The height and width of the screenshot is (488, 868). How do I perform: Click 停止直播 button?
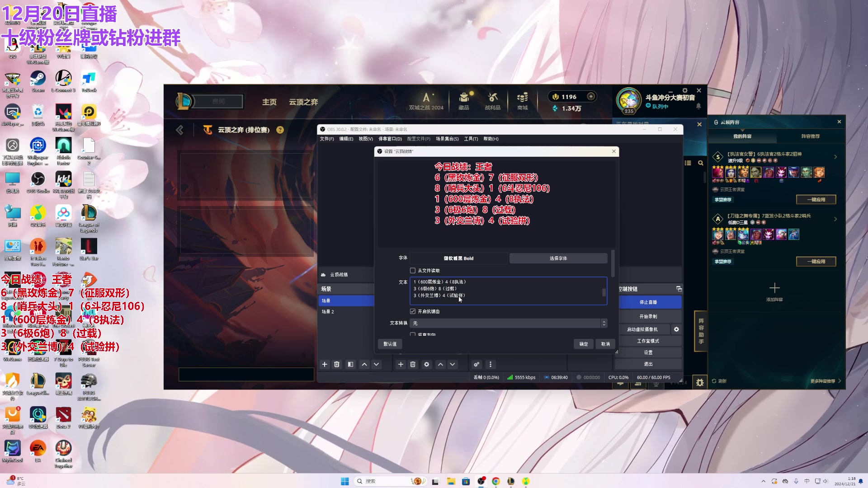648,302
